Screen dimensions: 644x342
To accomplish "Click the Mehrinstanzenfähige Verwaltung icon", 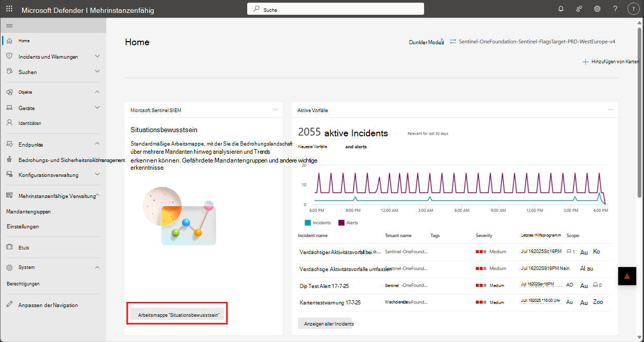I will pyautogui.click(x=9, y=195).
